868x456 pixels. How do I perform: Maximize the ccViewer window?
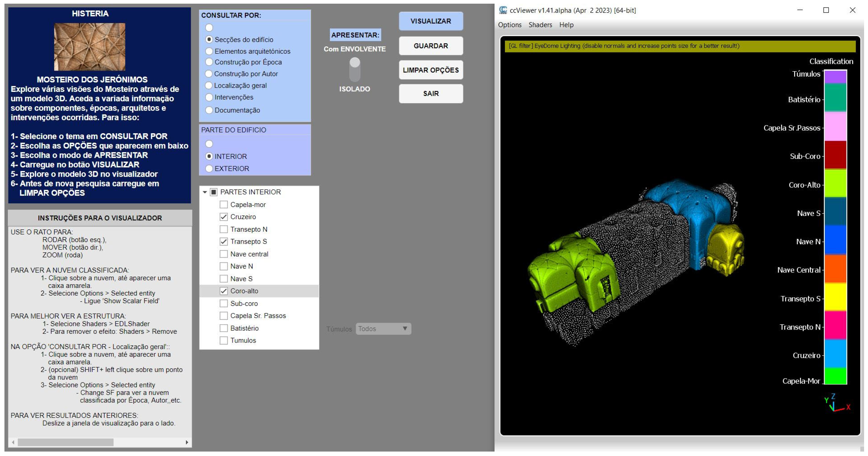[826, 10]
